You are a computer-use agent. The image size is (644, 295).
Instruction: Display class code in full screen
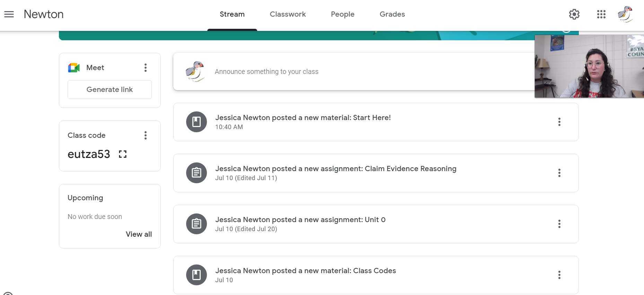coord(123,154)
